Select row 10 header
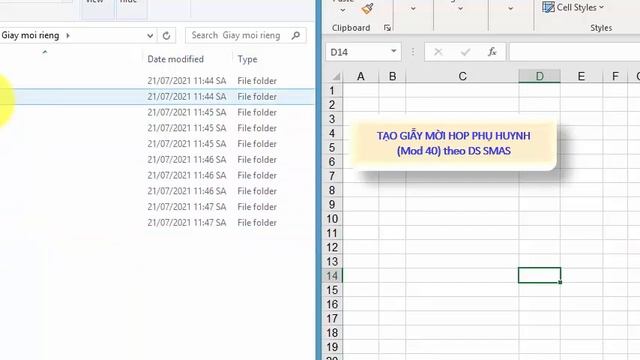 [x=332, y=219]
